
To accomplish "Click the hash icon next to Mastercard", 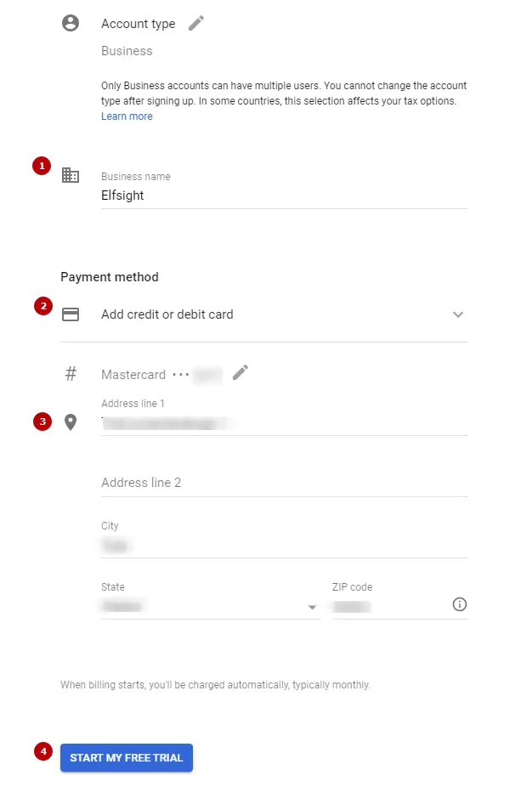I will coord(71,373).
